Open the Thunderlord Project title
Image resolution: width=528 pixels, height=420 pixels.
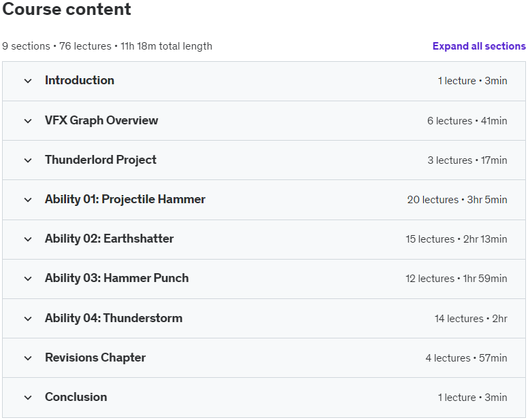coord(101,160)
